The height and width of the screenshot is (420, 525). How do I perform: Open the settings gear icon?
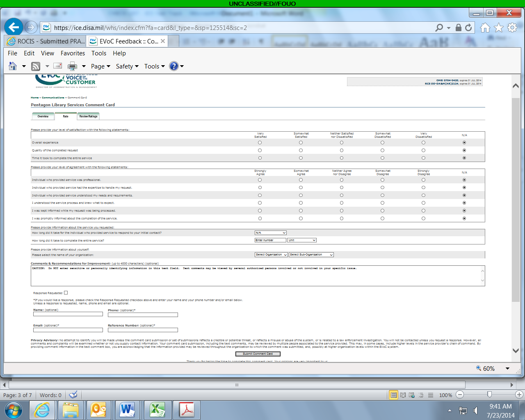[512, 27]
